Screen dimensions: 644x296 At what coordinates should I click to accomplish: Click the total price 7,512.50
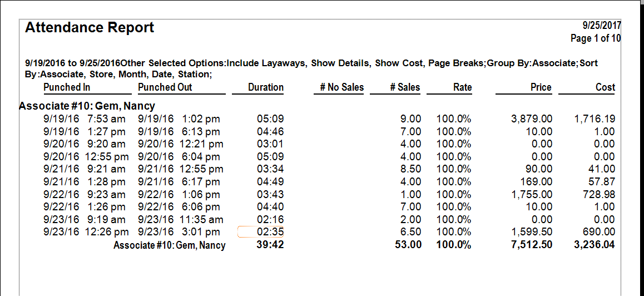click(x=532, y=245)
